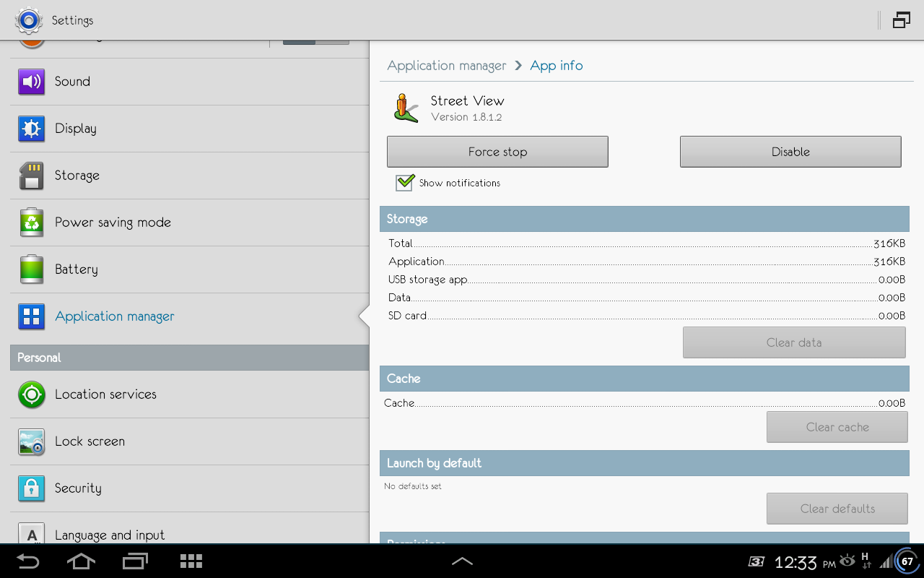Open Language and input settings
The width and height of the screenshot is (924, 578).
pyautogui.click(x=189, y=528)
